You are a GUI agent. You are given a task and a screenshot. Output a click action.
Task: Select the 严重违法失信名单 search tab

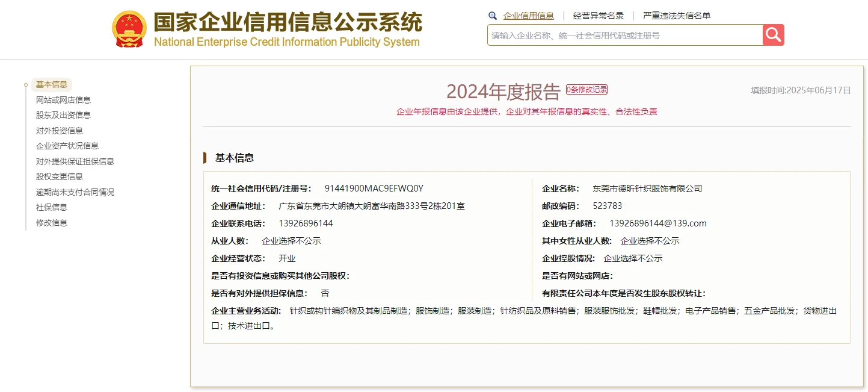point(677,16)
